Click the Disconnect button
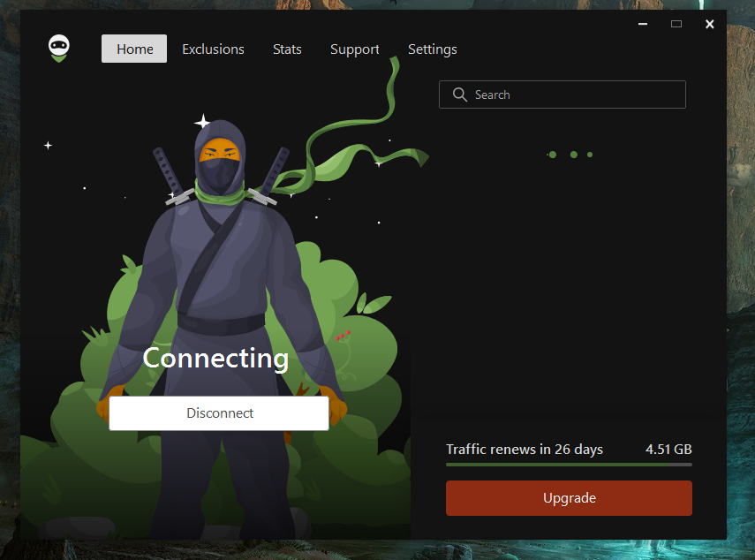 219,413
